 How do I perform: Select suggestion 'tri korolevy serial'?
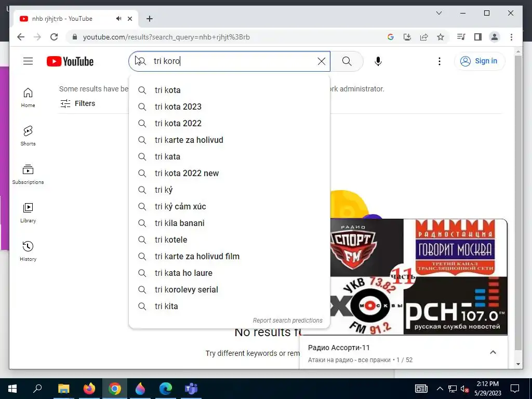(229, 290)
